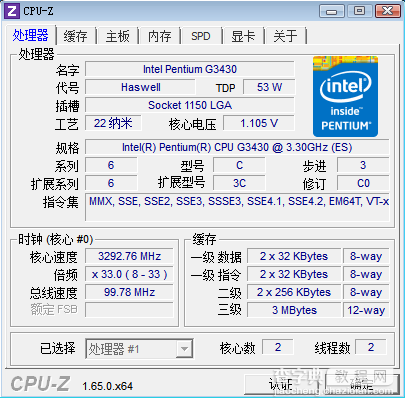Select the 显卡 tab

click(243, 36)
